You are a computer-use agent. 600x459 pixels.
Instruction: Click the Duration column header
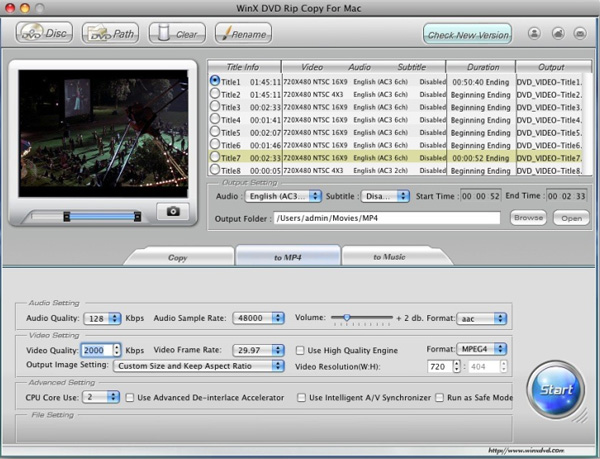click(481, 67)
